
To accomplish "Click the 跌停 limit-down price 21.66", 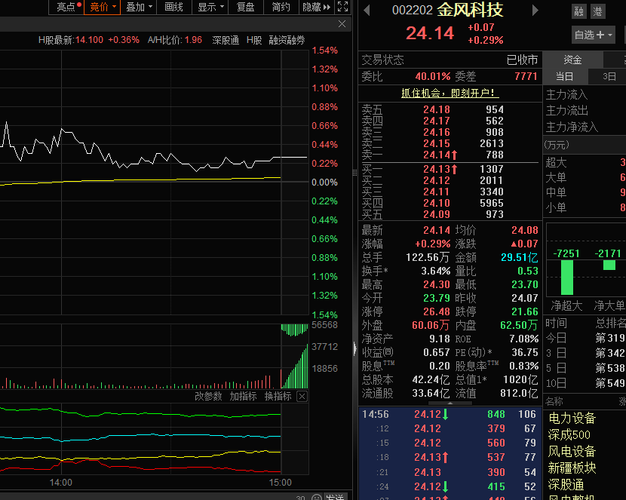I will coord(525,312).
